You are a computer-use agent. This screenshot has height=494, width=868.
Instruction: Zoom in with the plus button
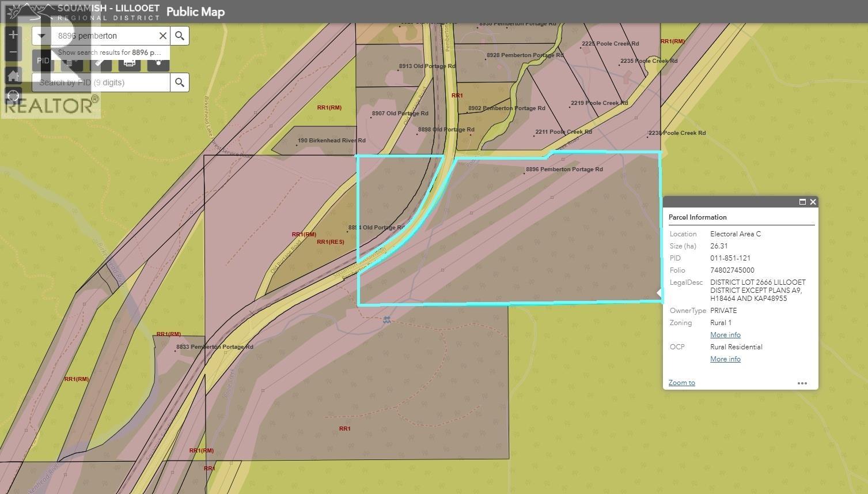point(13,35)
